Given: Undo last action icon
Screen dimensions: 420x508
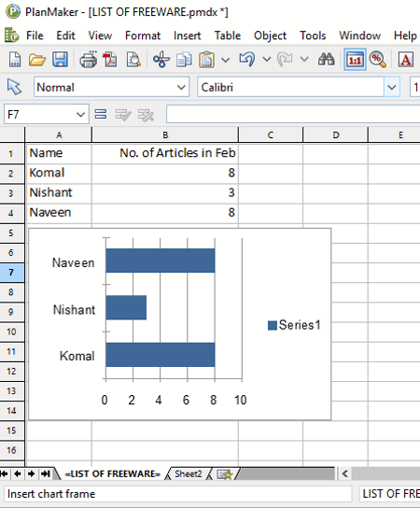Looking at the screenshot, I should pyautogui.click(x=247, y=59).
